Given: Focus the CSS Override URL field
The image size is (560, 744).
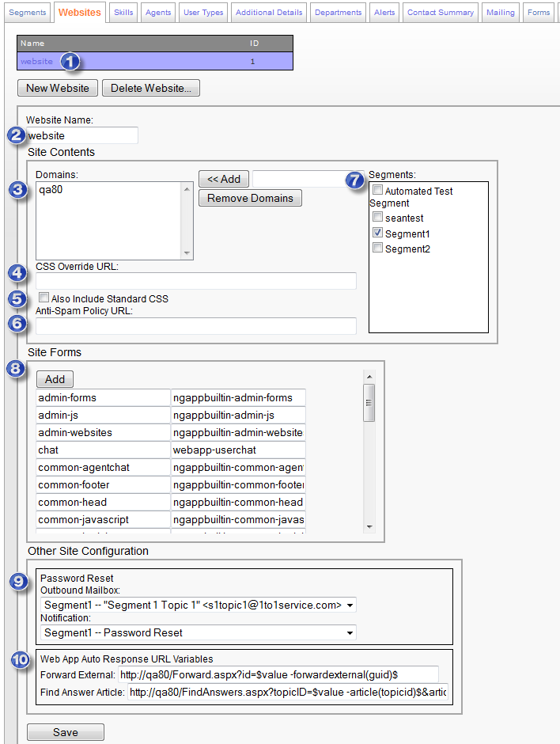Looking at the screenshot, I should click(196, 281).
